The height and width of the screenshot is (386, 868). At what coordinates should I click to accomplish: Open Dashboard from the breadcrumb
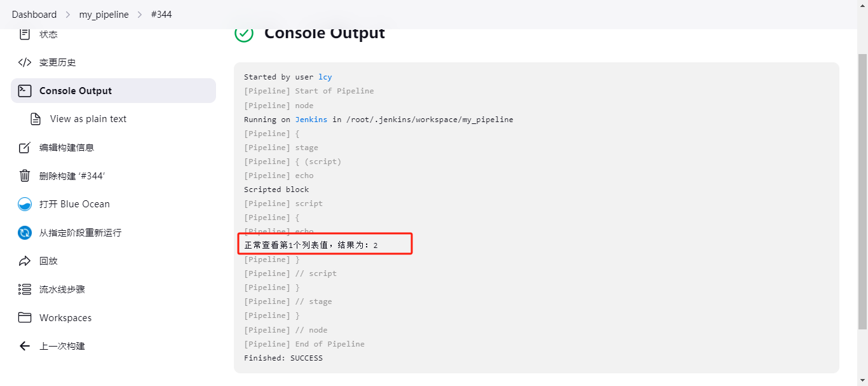pos(34,14)
